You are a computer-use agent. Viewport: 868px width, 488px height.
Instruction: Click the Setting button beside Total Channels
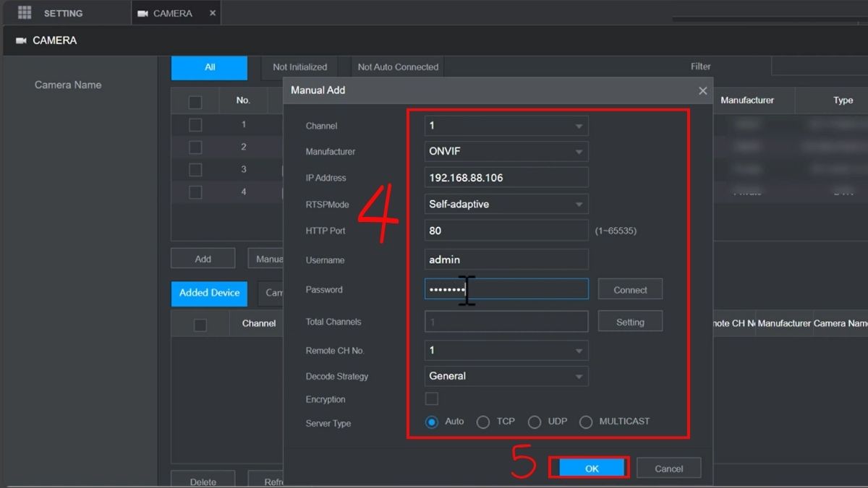pos(630,322)
